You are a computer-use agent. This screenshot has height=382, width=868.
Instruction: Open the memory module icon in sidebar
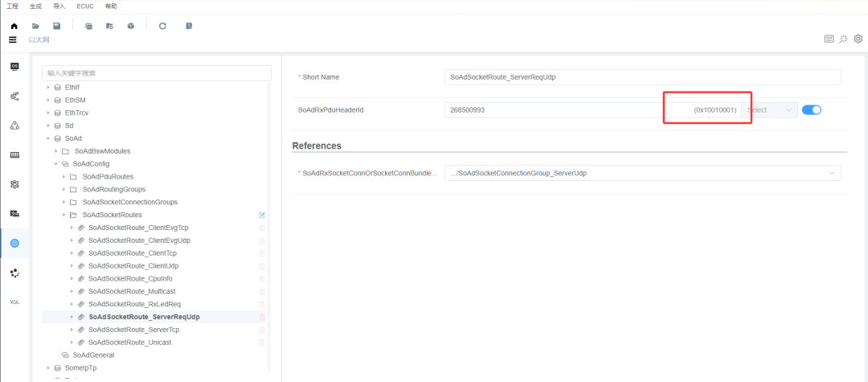15,155
